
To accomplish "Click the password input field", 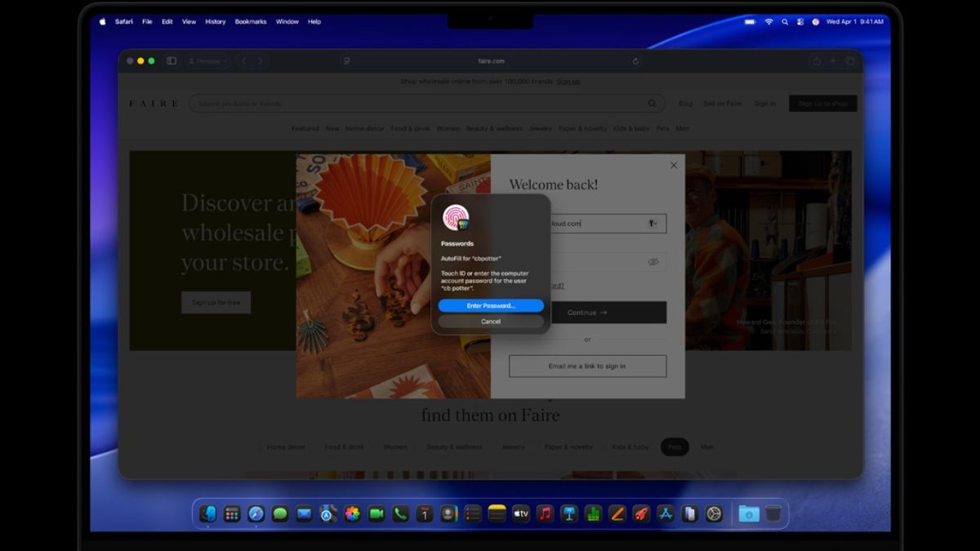I will (588, 262).
